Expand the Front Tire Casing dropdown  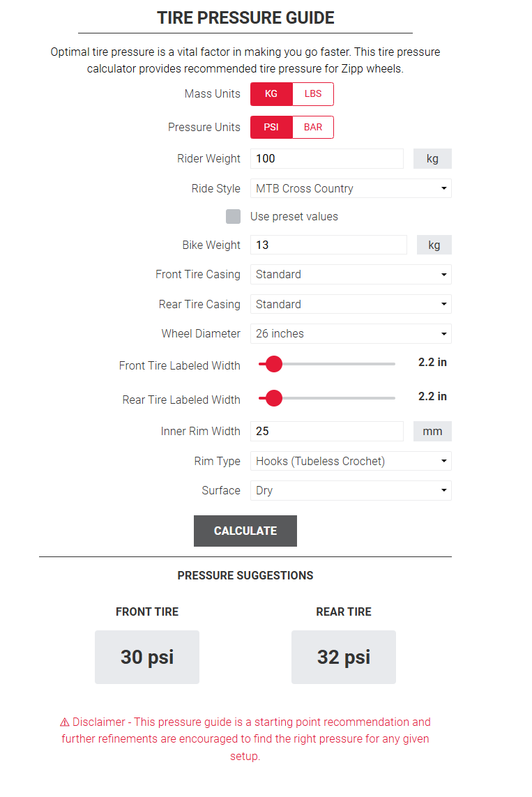click(351, 275)
